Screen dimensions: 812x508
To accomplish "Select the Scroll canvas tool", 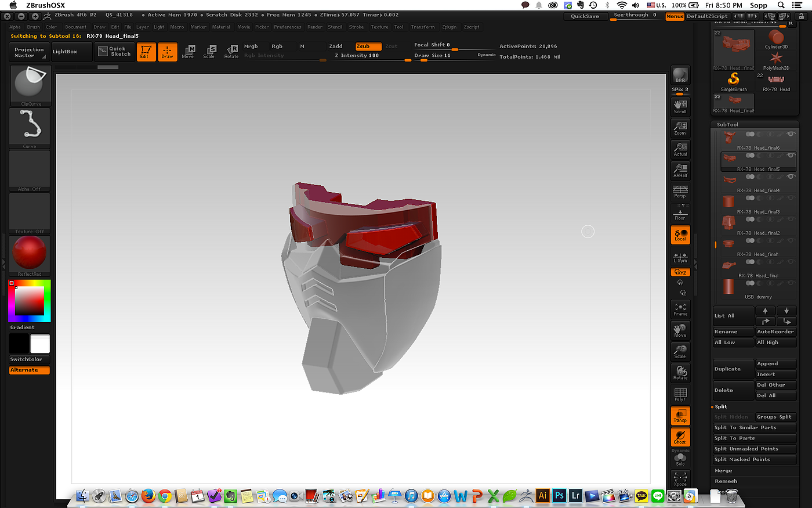I will (680, 106).
